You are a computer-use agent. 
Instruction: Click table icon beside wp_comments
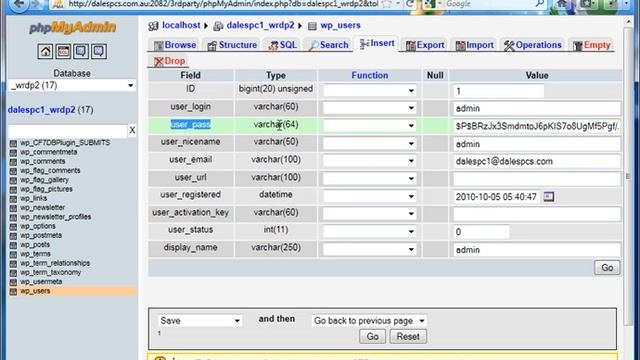pos(13,162)
